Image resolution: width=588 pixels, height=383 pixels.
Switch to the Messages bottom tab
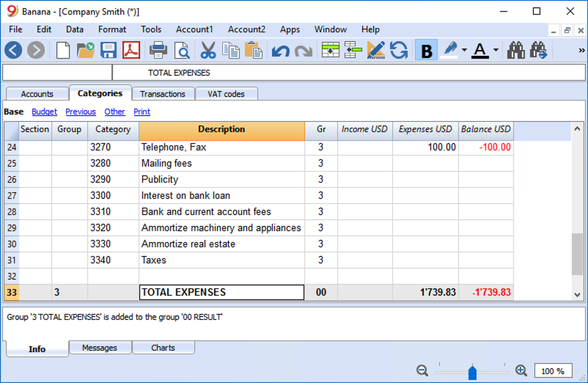pyautogui.click(x=100, y=348)
